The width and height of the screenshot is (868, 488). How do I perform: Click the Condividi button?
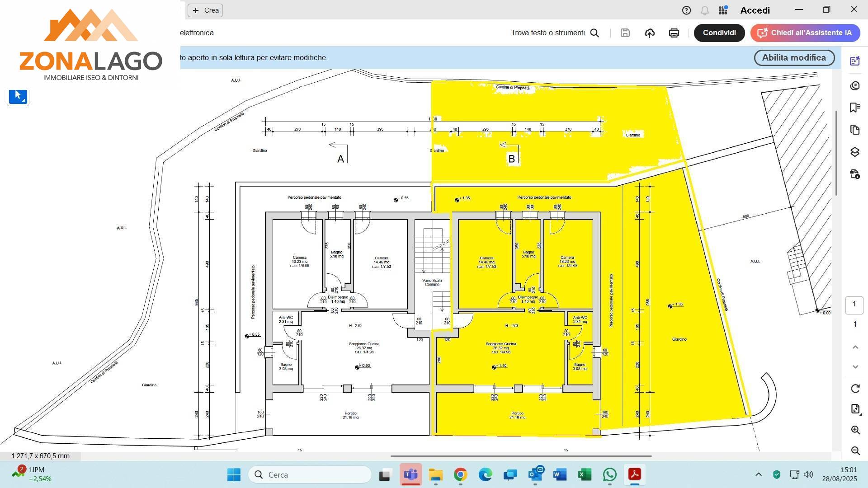coord(719,33)
